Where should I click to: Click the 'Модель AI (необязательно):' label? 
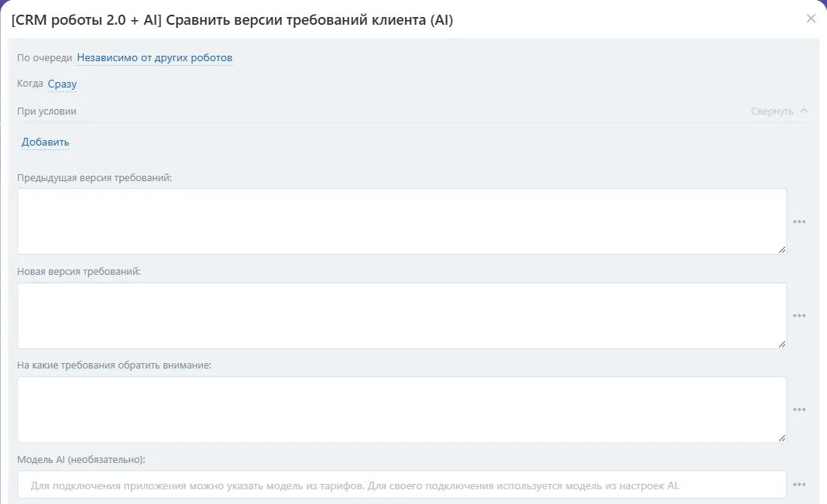(x=81, y=459)
